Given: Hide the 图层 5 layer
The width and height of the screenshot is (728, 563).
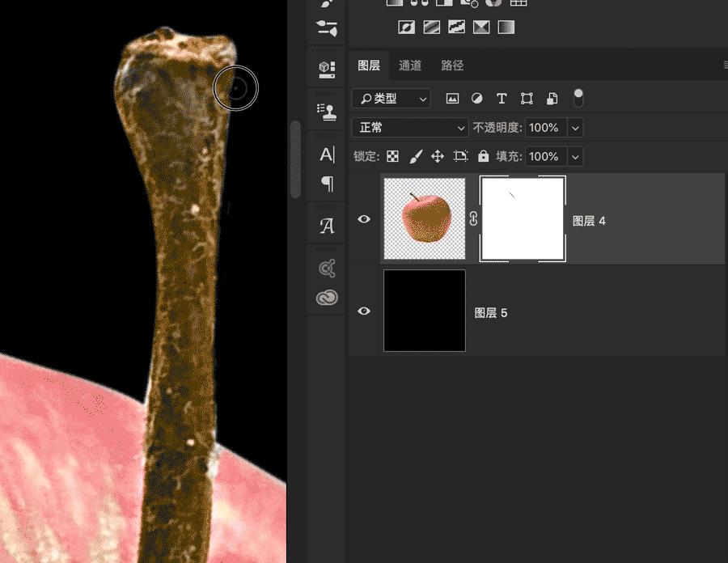Looking at the screenshot, I should click(x=364, y=311).
